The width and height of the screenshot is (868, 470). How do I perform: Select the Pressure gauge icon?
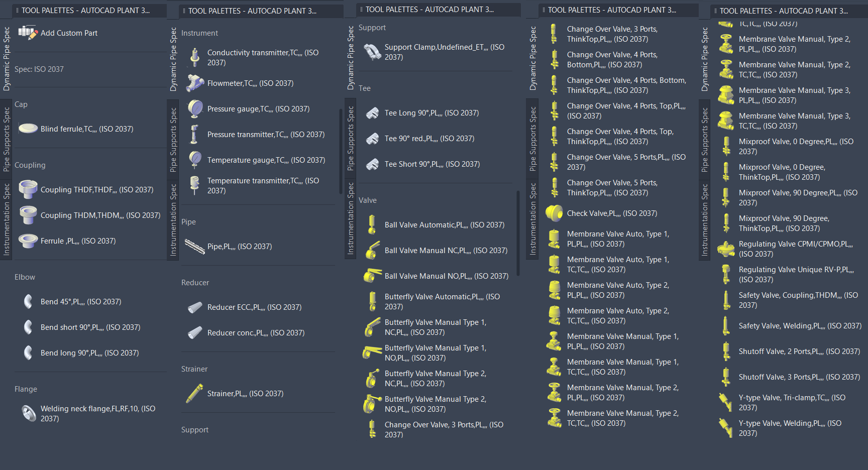(x=195, y=108)
